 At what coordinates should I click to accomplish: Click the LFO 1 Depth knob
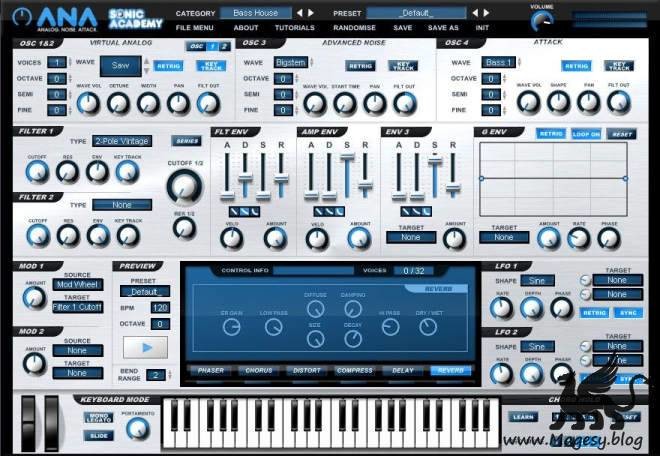coord(532,308)
